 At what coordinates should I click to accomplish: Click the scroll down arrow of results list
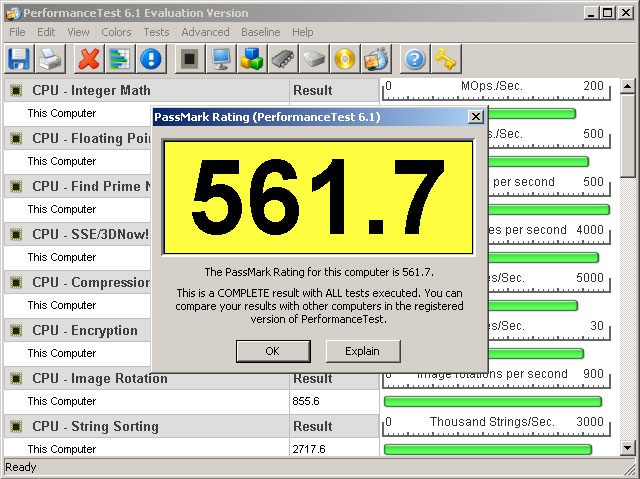[628, 448]
